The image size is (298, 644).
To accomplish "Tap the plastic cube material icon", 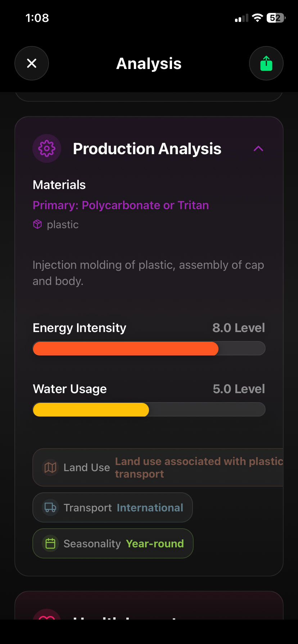I will tap(37, 224).
